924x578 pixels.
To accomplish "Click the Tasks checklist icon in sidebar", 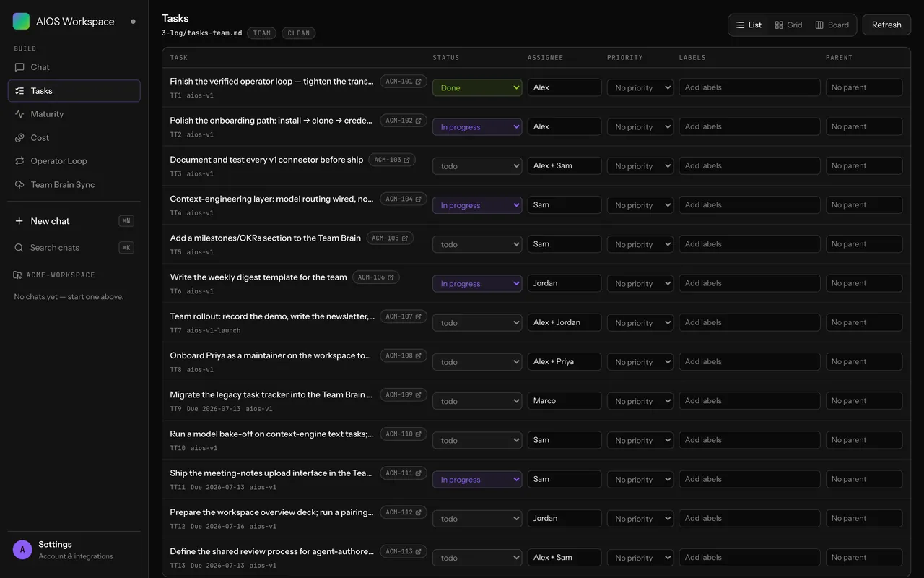I will coord(19,91).
